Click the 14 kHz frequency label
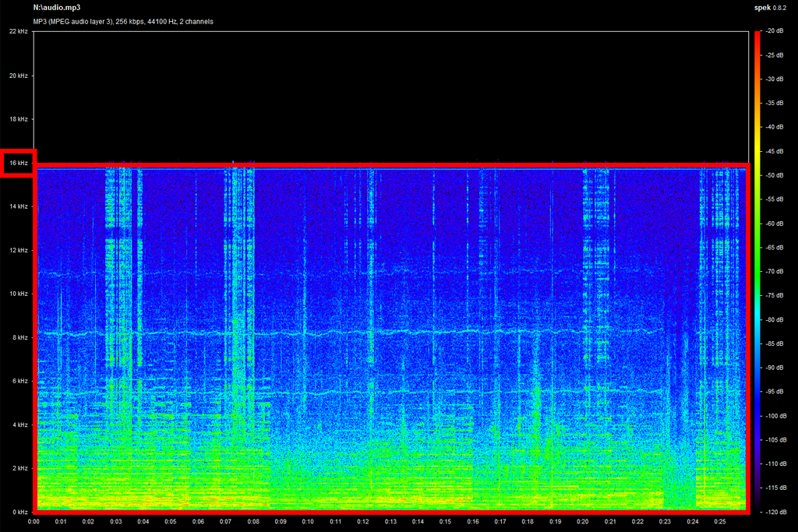 [x=19, y=206]
